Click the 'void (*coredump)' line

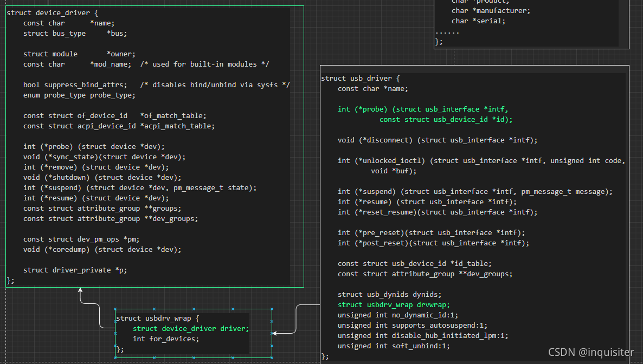pyautogui.click(x=102, y=249)
